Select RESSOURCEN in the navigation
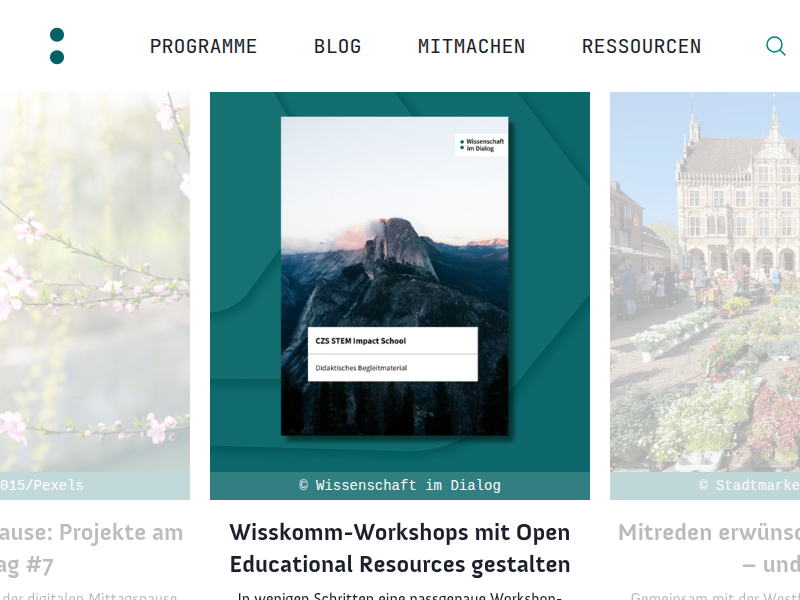 tap(641, 46)
